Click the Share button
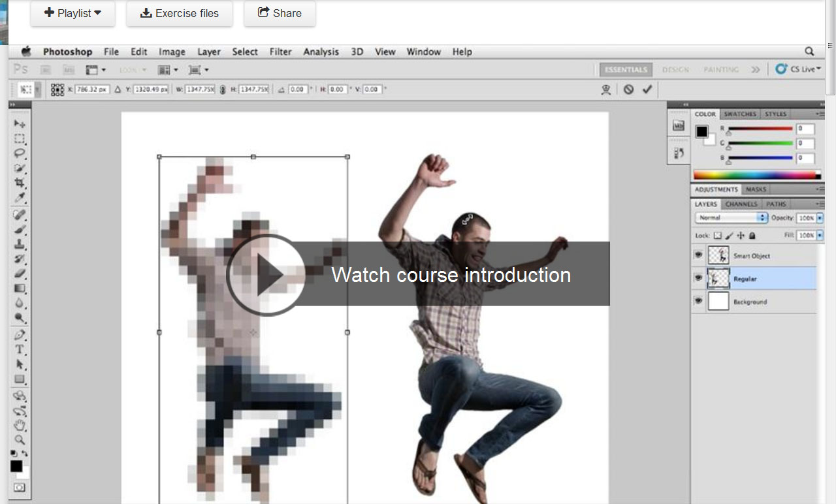 tap(280, 13)
